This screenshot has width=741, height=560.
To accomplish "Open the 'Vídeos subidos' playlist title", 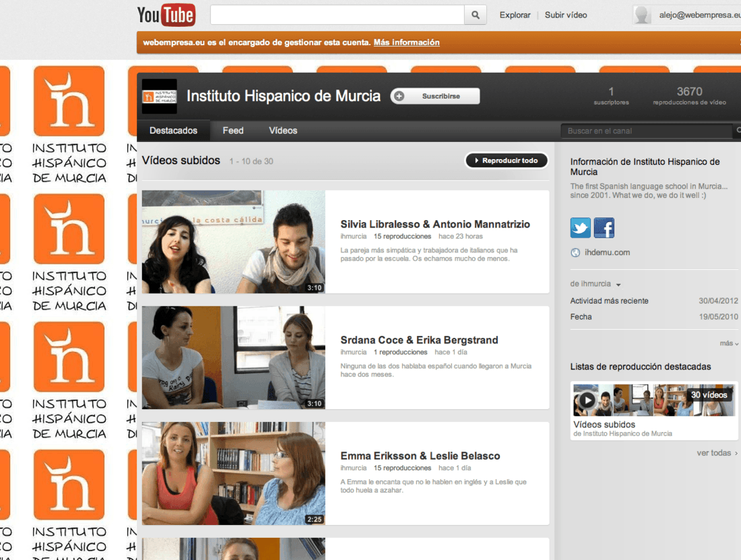I will [x=604, y=425].
